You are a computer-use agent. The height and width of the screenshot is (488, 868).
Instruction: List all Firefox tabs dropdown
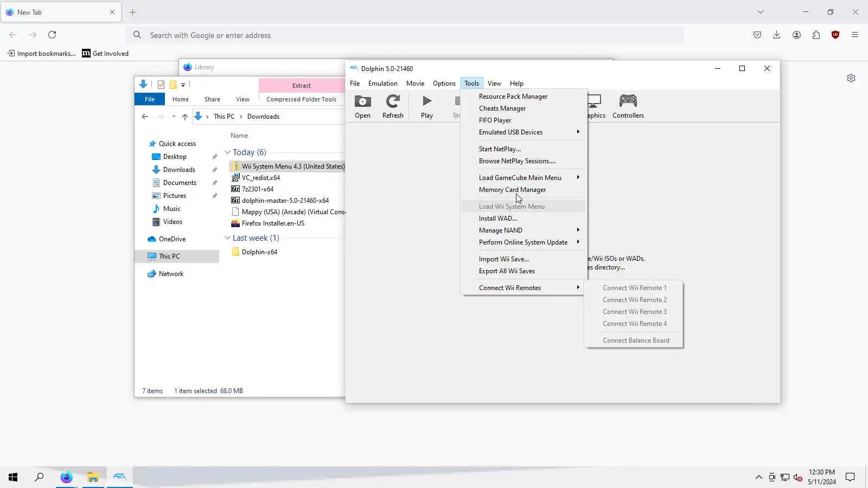[761, 12]
